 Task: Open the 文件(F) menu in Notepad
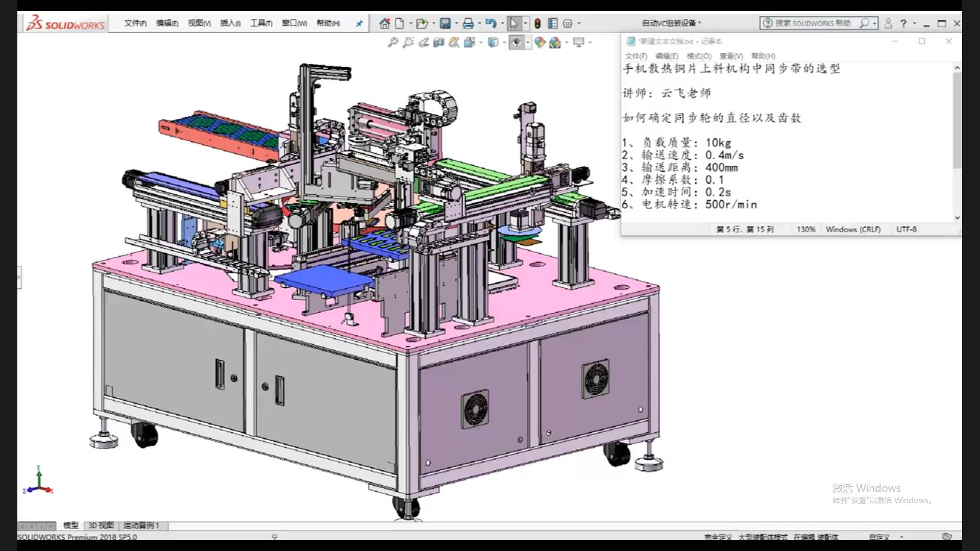coord(636,56)
